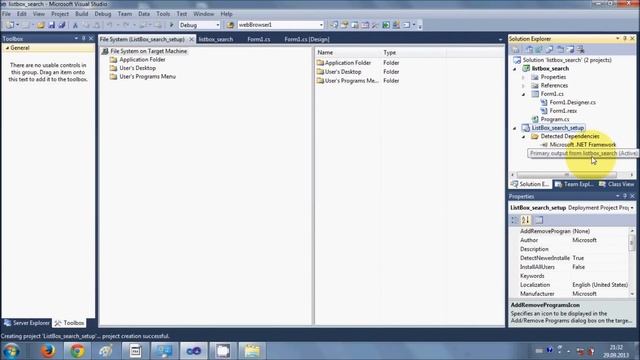The height and width of the screenshot is (360, 640).
Task: Open the Project menu
Action: tap(60, 14)
